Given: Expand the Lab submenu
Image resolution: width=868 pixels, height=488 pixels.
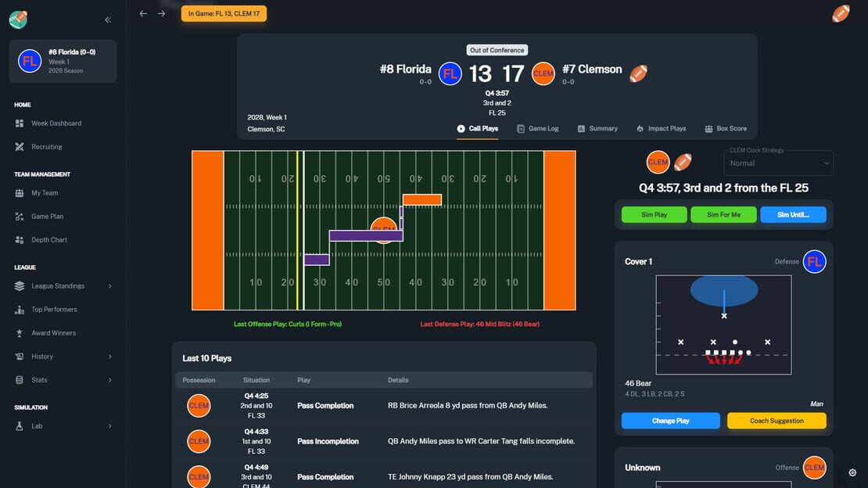Looking at the screenshot, I should pos(109,426).
